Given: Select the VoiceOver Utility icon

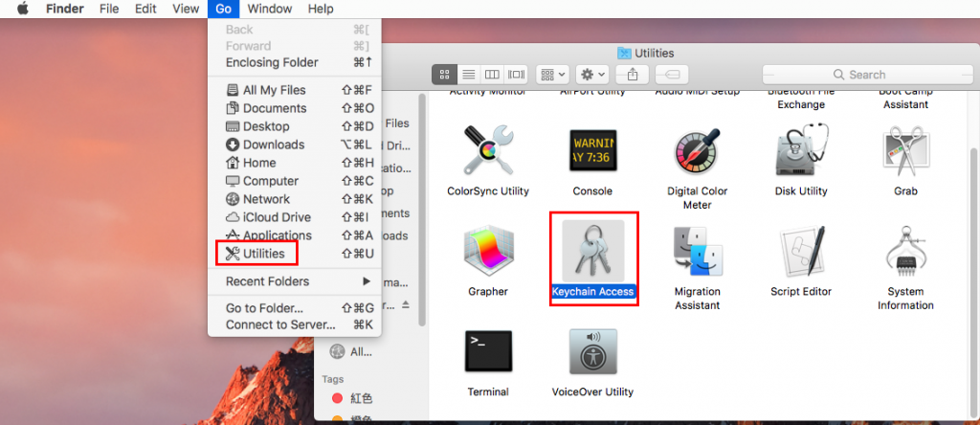Looking at the screenshot, I should (592, 351).
